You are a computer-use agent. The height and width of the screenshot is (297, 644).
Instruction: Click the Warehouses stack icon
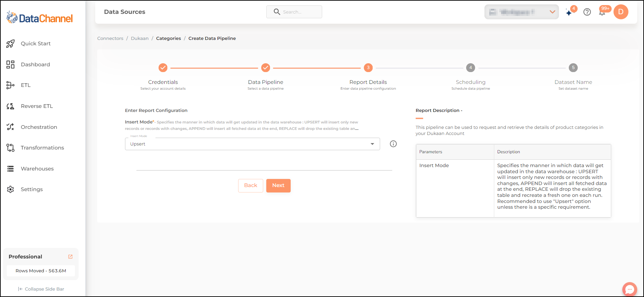(x=11, y=169)
